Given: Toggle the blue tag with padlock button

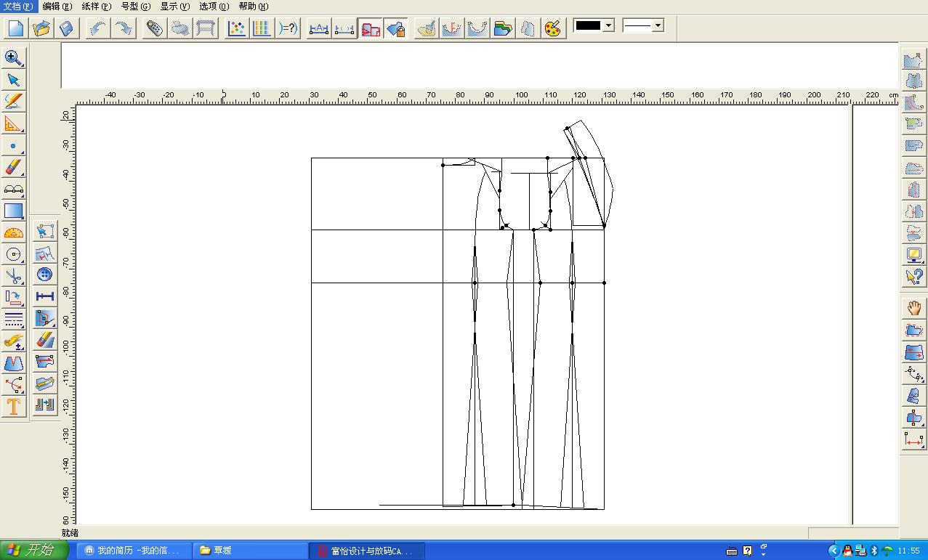Looking at the screenshot, I should pos(396,28).
